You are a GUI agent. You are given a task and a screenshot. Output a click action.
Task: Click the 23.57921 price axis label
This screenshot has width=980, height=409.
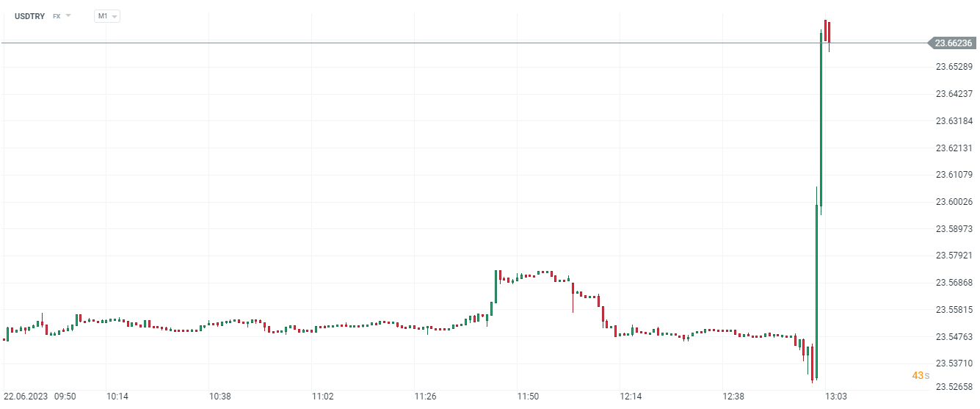click(x=954, y=256)
